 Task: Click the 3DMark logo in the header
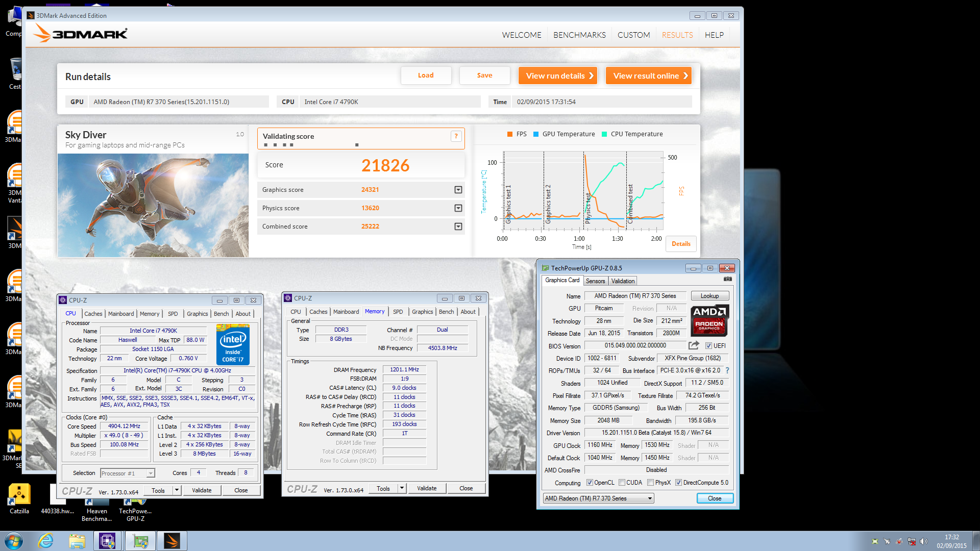click(x=81, y=34)
